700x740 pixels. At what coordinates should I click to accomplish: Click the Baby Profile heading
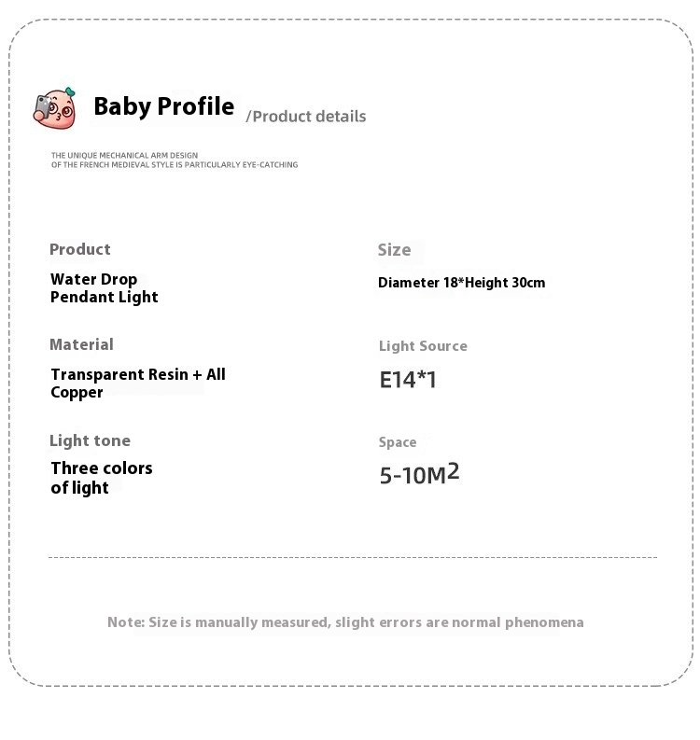[x=163, y=106]
